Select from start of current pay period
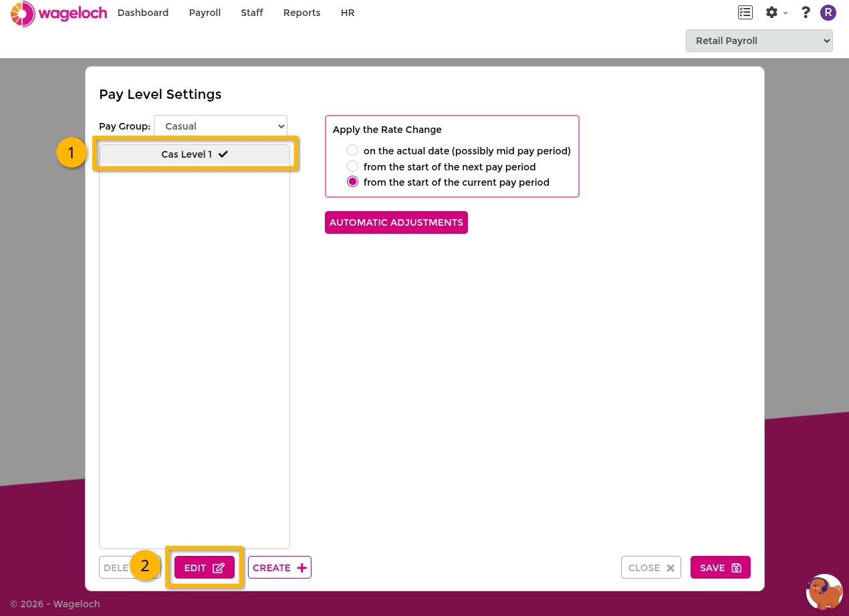 pyautogui.click(x=353, y=182)
